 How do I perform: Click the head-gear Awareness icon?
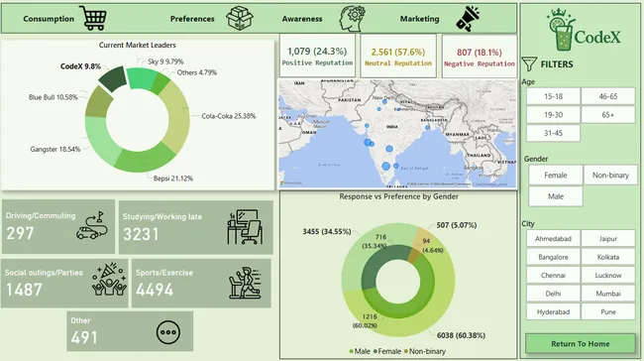352,19
